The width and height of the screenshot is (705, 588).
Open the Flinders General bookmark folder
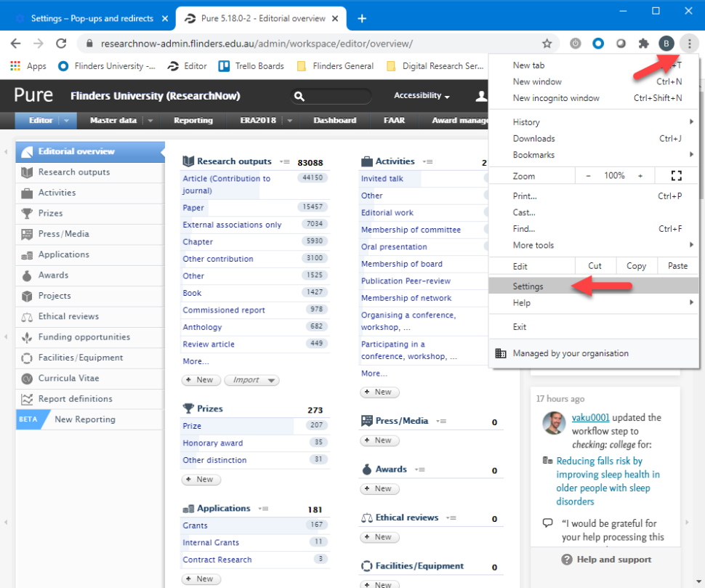click(x=335, y=66)
